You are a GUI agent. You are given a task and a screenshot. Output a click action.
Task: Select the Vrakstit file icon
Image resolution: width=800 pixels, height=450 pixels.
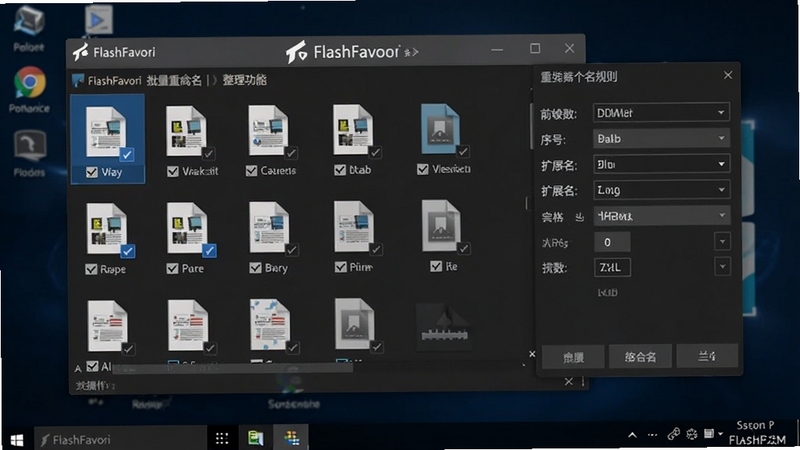[x=187, y=131]
